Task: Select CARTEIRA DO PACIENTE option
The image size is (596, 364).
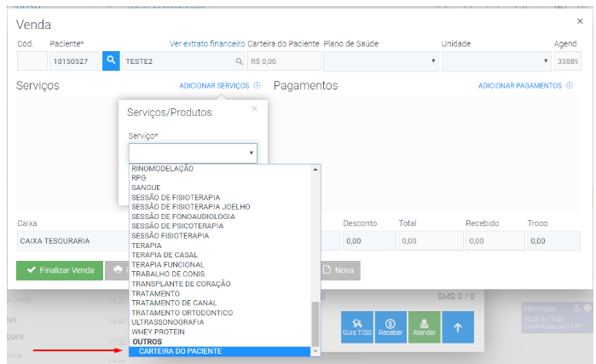Action: [x=220, y=351]
